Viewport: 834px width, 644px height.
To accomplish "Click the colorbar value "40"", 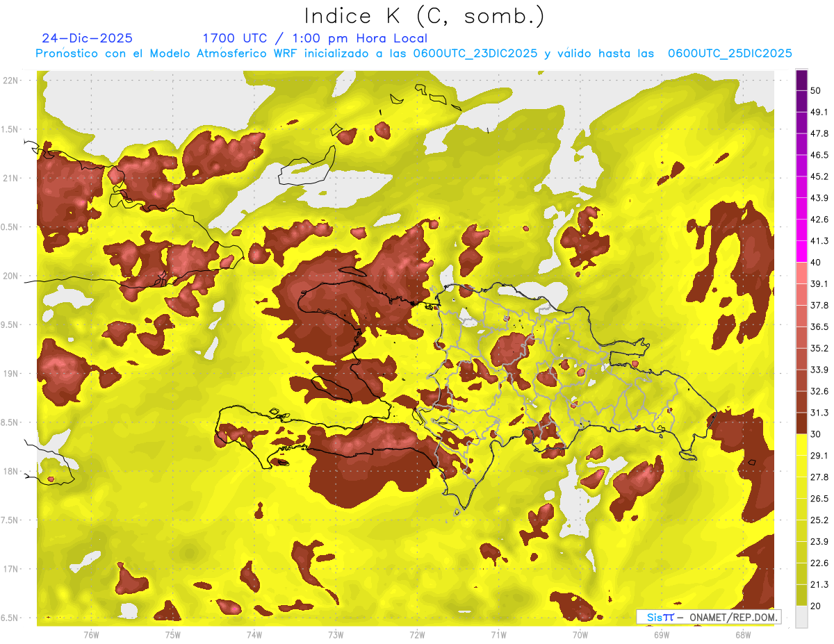I will (x=816, y=263).
